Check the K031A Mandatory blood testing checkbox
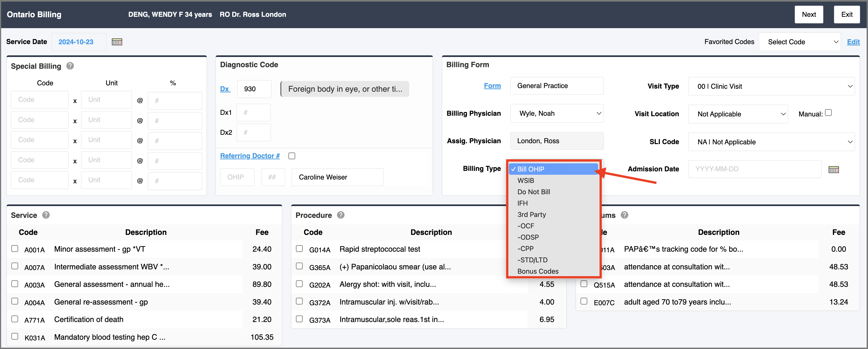Screen dimensions: 868x349 (x=15, y=336)
